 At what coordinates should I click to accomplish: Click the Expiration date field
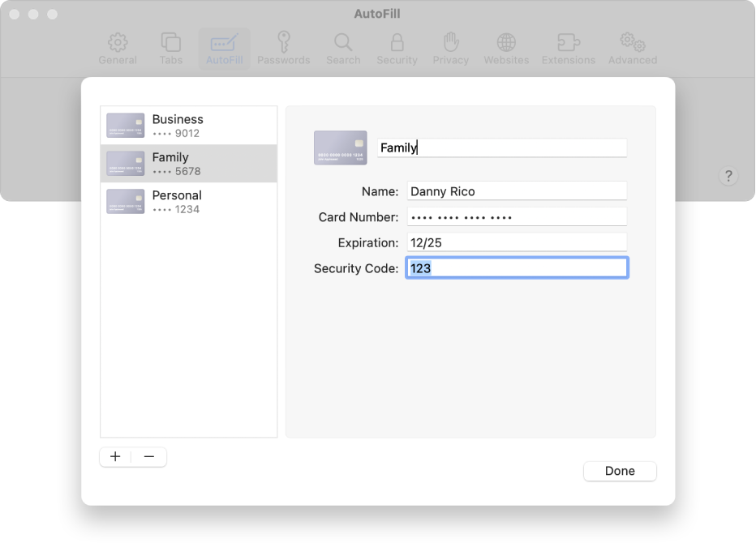[517, 242]
